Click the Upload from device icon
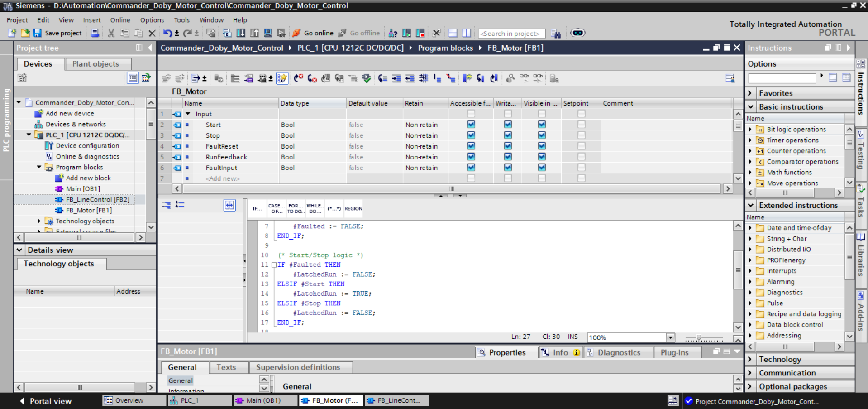Screen dimensions: 868x409 tap(254, 33)
